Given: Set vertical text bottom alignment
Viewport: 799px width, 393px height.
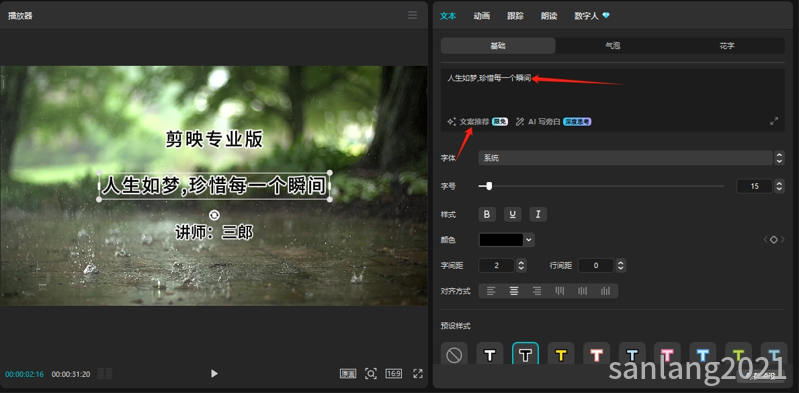Looking at the screenshot, I should (605, 291).
